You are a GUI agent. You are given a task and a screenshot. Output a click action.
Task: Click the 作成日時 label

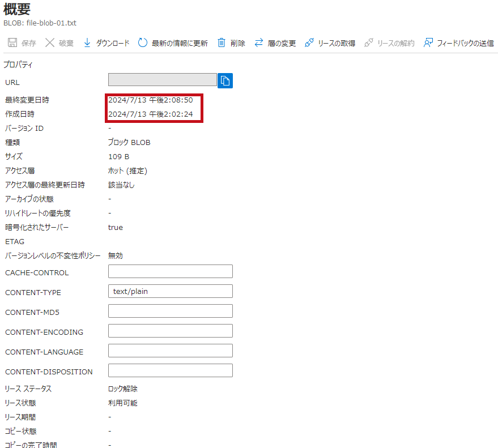point(20,114)
